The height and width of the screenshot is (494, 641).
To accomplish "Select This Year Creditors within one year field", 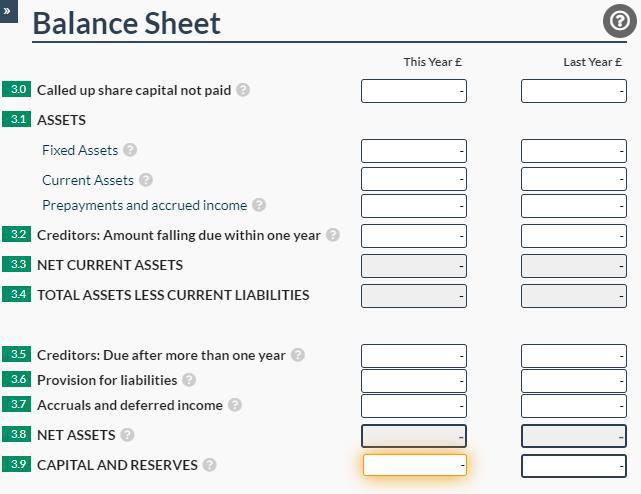I will coord(414,236).
